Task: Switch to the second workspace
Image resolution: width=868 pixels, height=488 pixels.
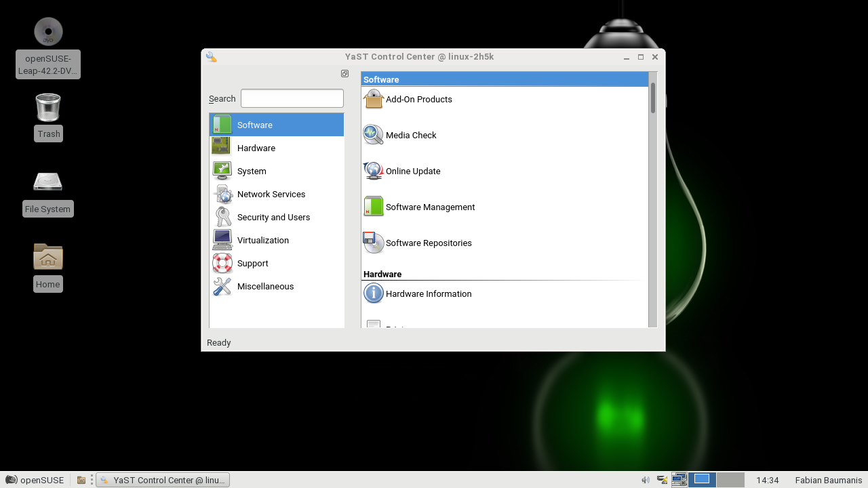Action: pyautogui.click(x=730, y=480)
